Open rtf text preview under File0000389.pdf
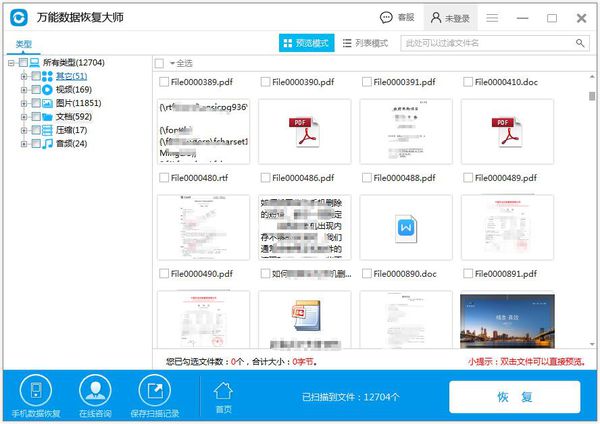Image resolution: width=600 pixels, height=424 pixels. click(x=204, y=132)
